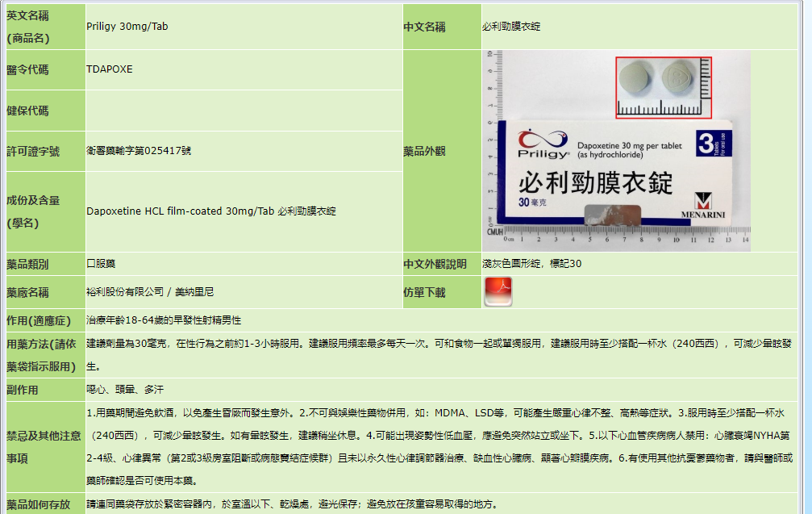812x514 pixels.
Task: Open the package insert PDF icon
Action: click(498, 291)
